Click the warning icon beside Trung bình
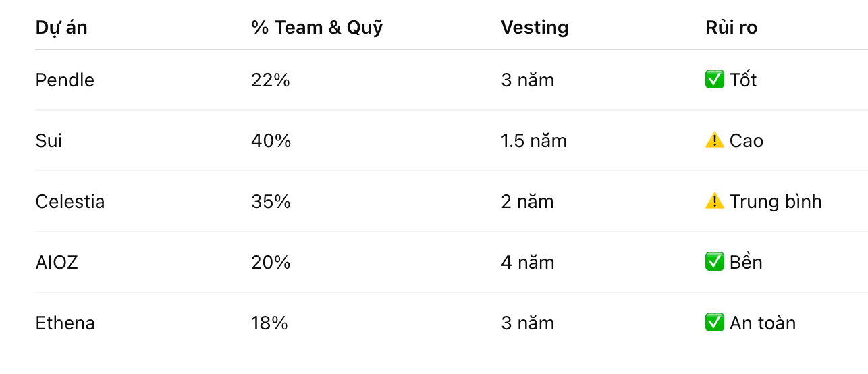Viewport: 868px width, 374px height. click(714, 201)
